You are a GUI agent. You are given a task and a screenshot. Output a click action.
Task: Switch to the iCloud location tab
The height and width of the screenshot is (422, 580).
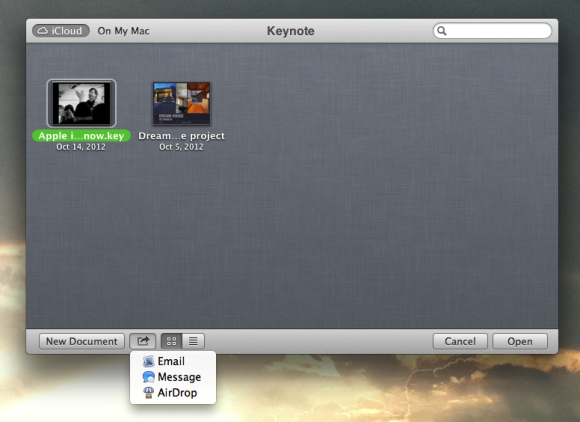(61, 31)
